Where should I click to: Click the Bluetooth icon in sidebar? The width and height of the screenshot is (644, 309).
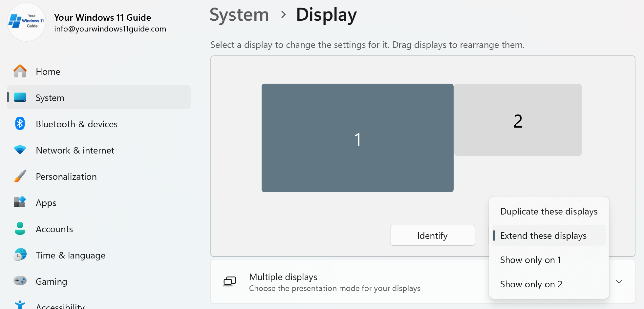20,124
